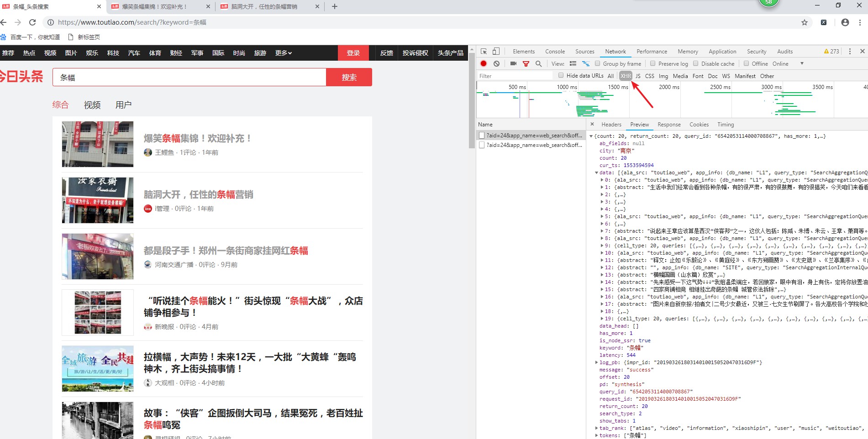Click the 3000 ms timeline marker

[771, 87]
